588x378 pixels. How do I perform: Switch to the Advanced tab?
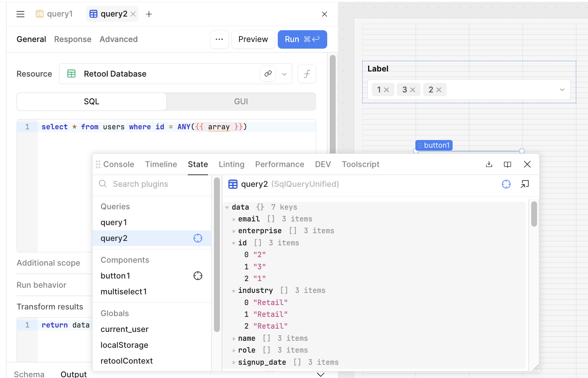tap(118, 39)
